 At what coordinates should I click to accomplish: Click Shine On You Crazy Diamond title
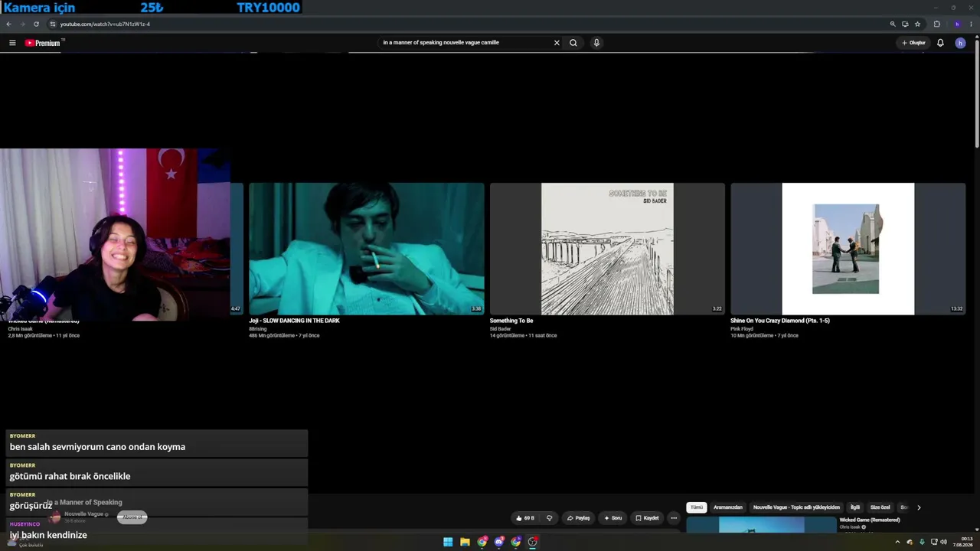click(x=780, y=321)
